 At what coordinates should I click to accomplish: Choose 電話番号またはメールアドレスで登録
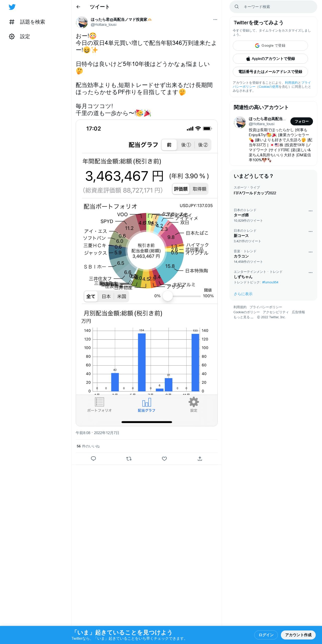270,72
